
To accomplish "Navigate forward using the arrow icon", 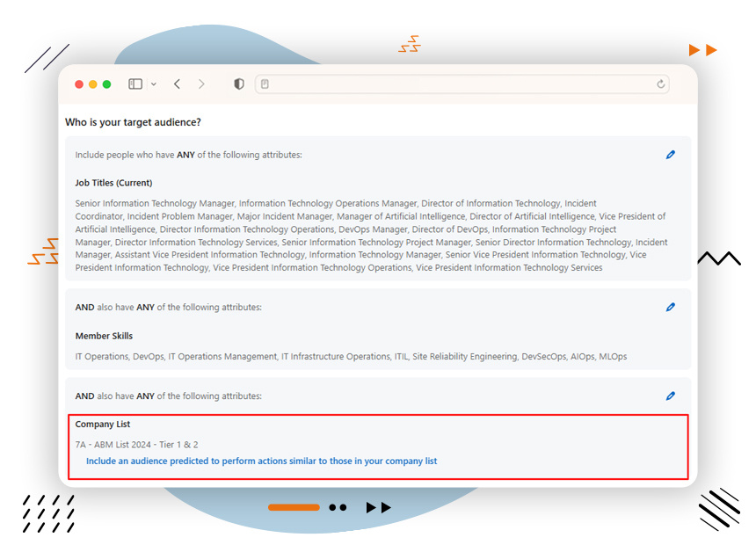I will pyautogui.click(x=200, y=84).
